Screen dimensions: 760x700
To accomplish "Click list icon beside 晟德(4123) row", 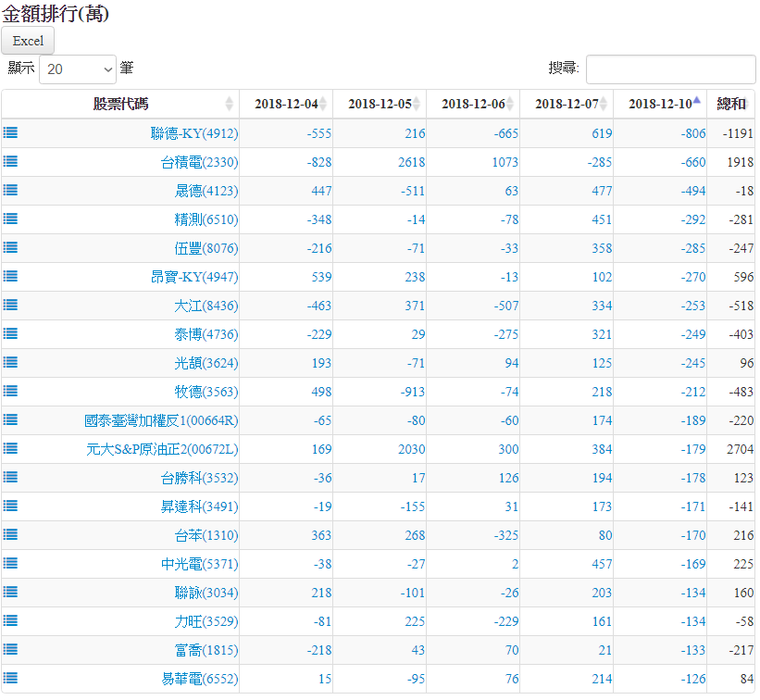I will tap(10, 191).
